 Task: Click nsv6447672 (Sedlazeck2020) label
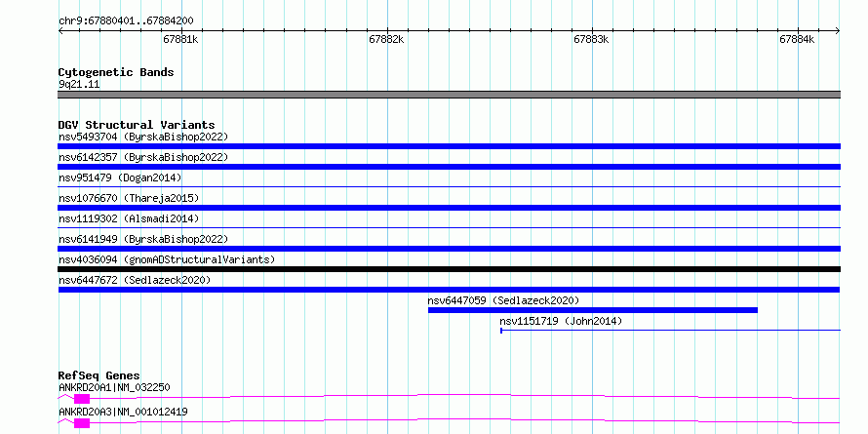[135, 280]
